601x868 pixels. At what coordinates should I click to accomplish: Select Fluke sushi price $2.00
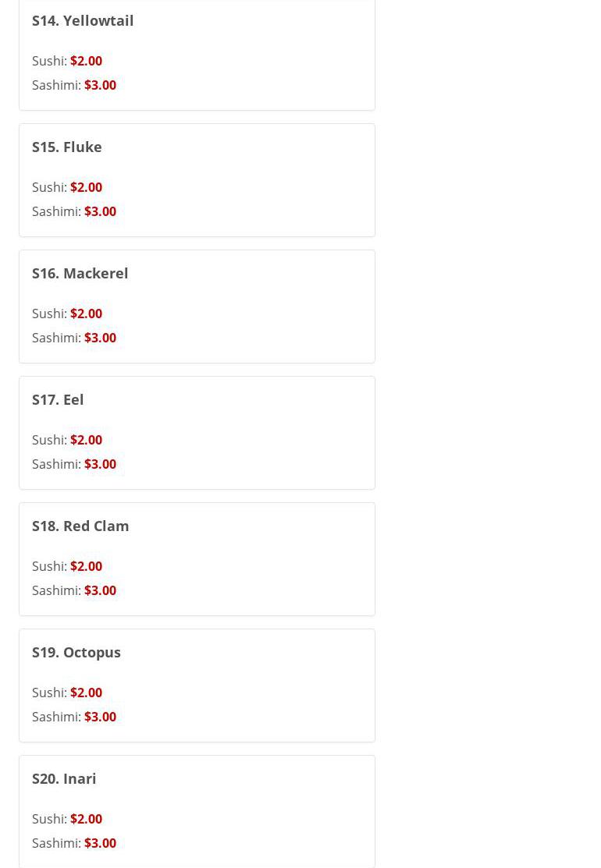coord(86,187)
